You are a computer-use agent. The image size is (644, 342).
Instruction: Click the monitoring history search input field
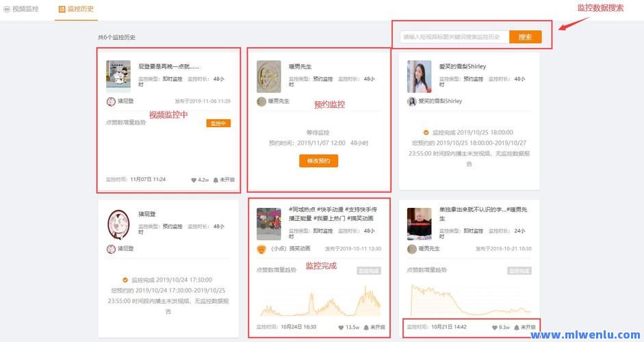[453, 37]
